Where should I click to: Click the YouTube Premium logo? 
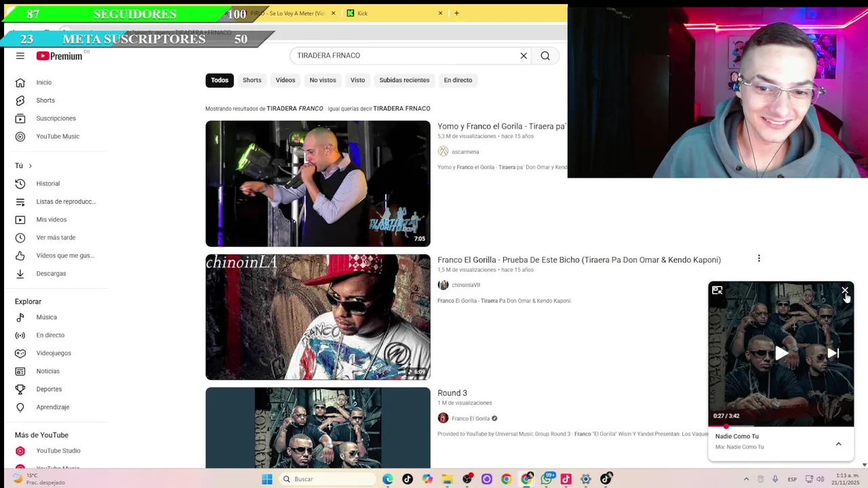(x=60, y=56)
